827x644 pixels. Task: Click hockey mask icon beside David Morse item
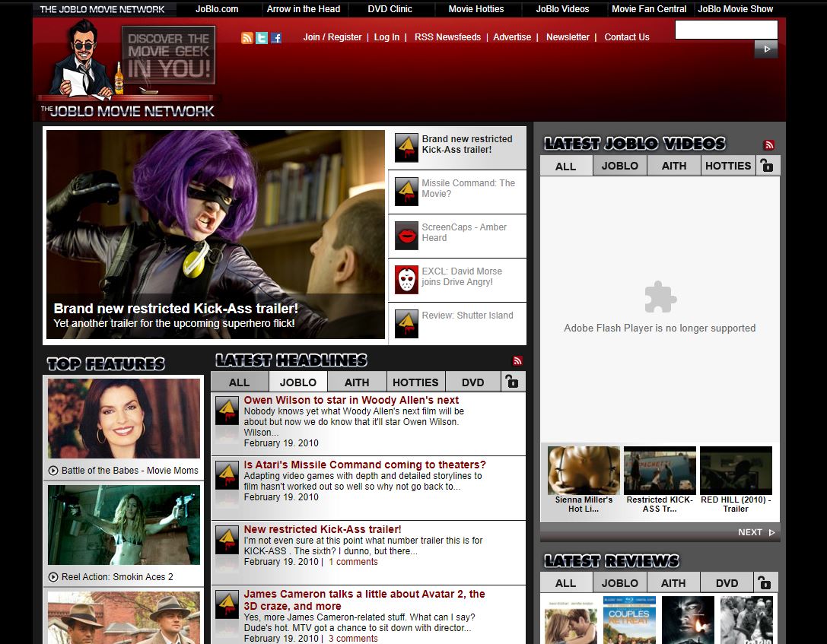[x=406, y=280]
